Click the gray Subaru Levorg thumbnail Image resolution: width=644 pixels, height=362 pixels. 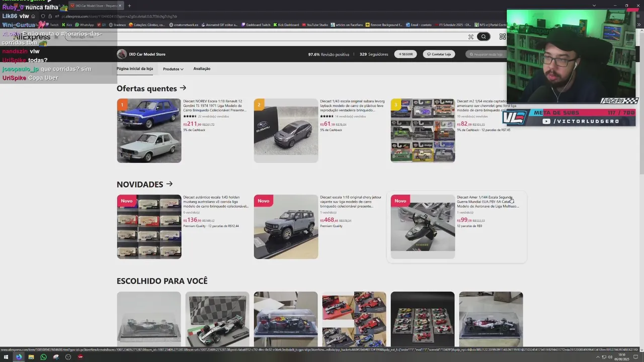[286, 131]
